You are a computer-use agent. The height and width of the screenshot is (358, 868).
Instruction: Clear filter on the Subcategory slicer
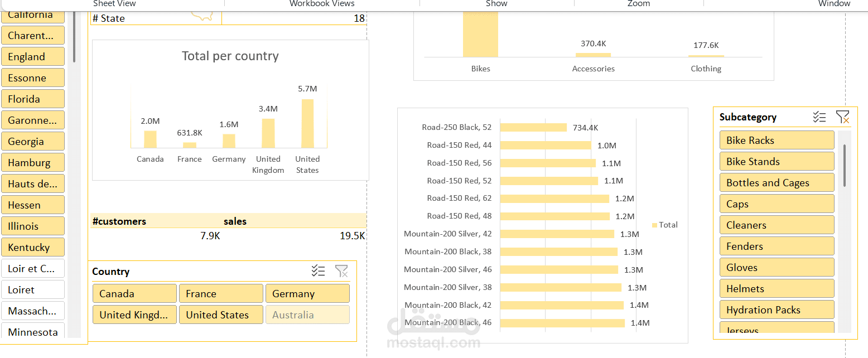[842, 117]
